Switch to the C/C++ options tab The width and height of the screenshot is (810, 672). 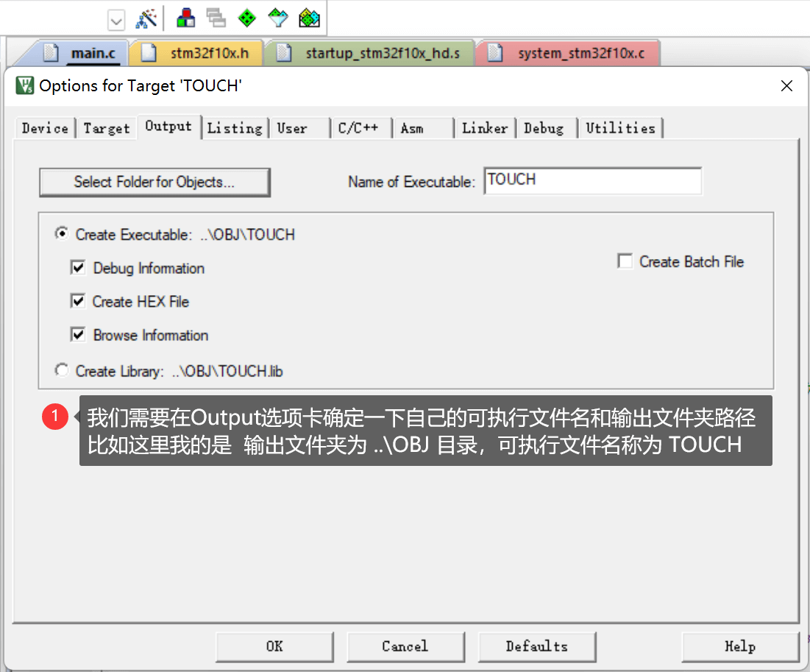point(358,128)
